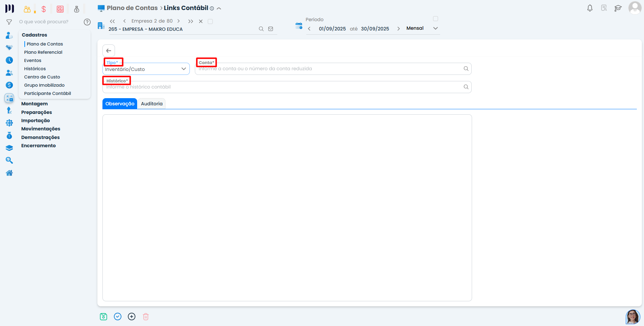Click the back arrow button
644x326 pixels.
(109, 51)
